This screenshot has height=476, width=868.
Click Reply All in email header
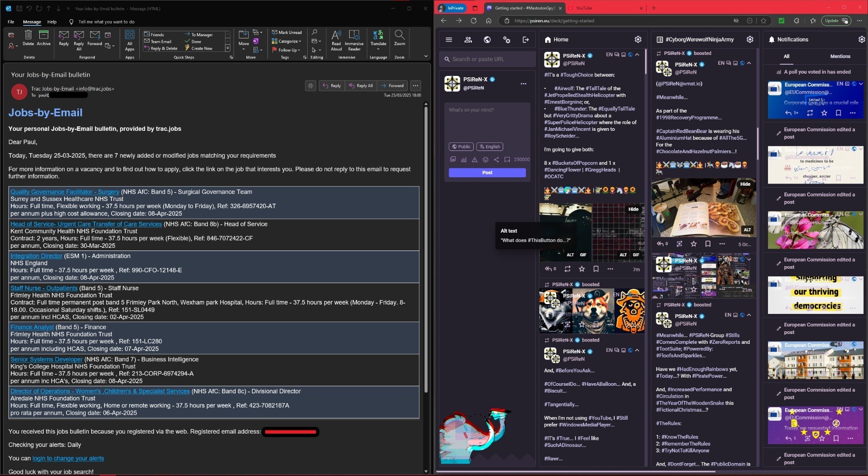pyautogui.click(x=361, y=86)
